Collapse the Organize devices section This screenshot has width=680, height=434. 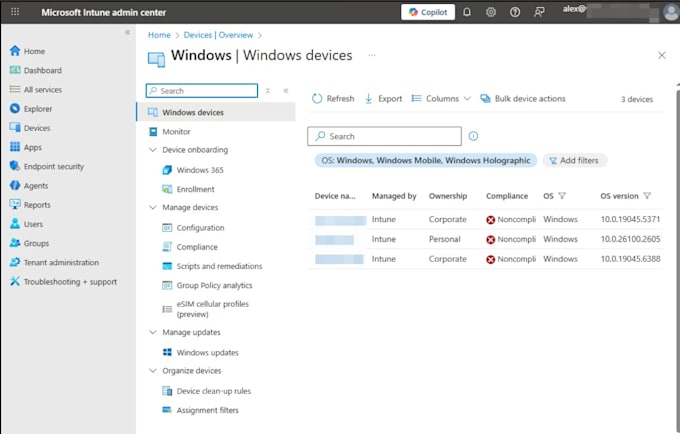153,371
